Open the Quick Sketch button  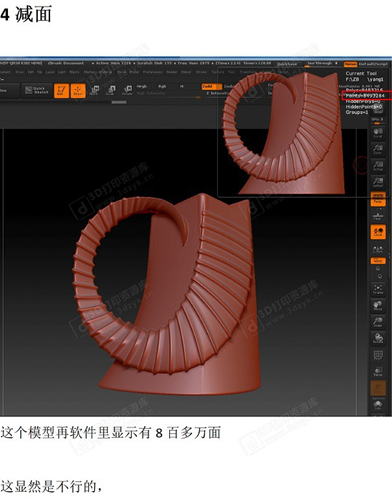pos(37,90)
